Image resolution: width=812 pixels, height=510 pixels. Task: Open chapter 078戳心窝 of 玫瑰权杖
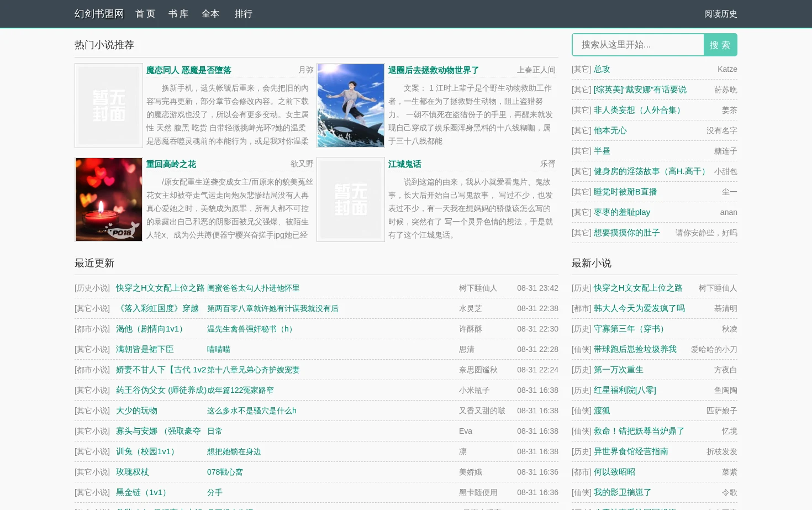(x=225, y=472)
